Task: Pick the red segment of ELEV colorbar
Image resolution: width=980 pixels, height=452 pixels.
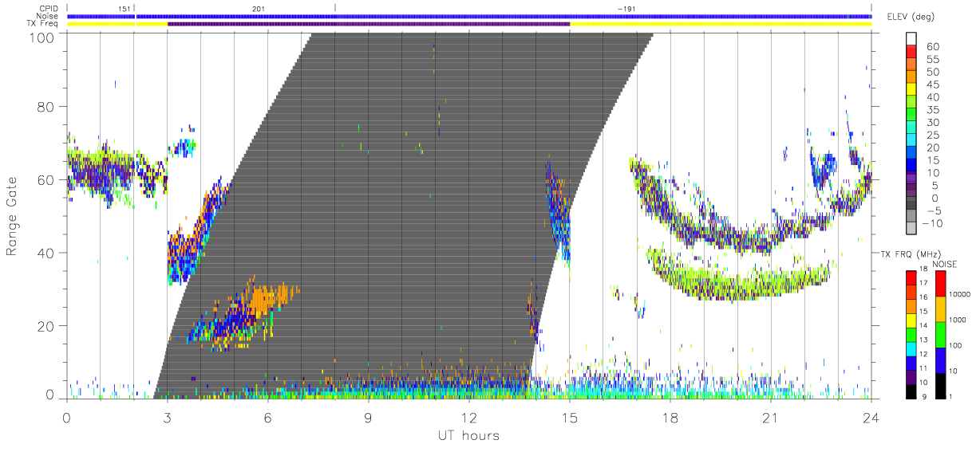Action: tap(911, 52)
